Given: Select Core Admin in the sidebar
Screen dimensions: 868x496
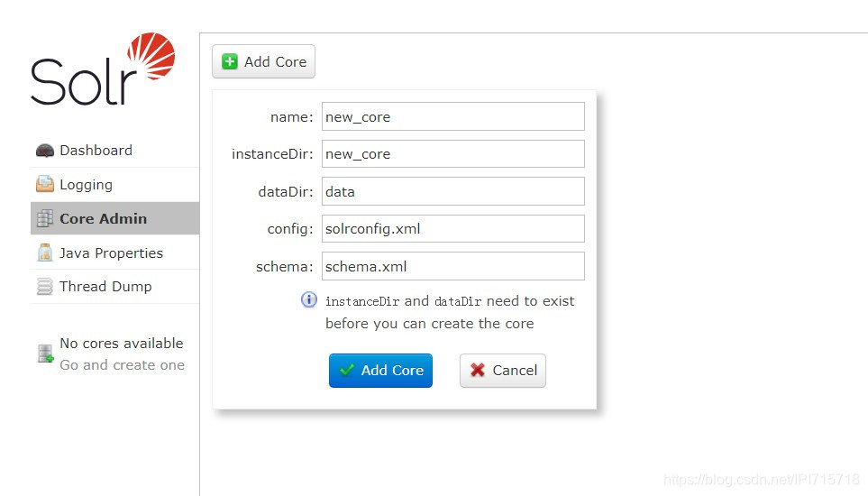Looking at the screenshot, I should [x=114, y=218].
